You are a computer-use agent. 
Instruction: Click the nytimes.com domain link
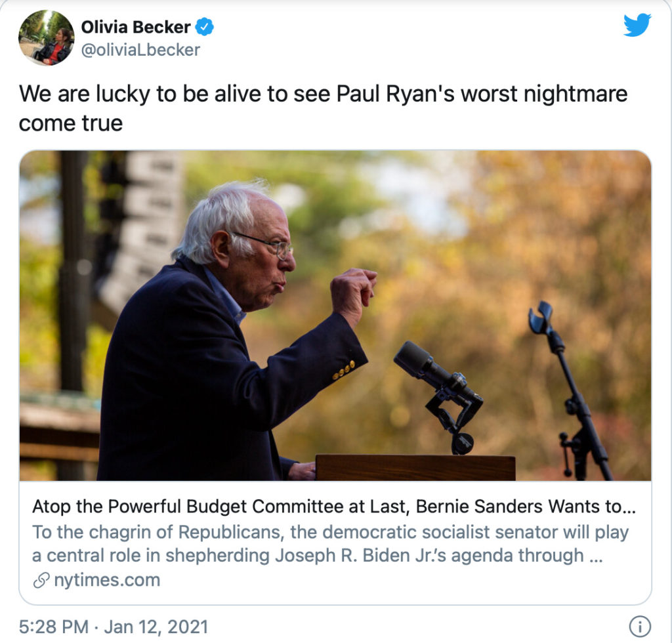[x=107, y=580]
